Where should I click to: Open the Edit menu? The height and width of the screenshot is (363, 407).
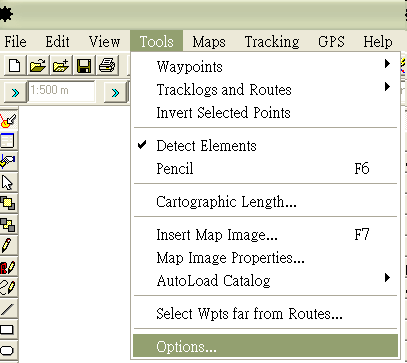(x=57, y=42)
